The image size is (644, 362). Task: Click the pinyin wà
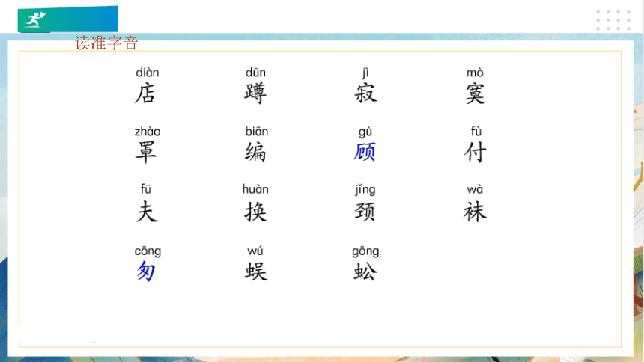click(x=475, y=189)
